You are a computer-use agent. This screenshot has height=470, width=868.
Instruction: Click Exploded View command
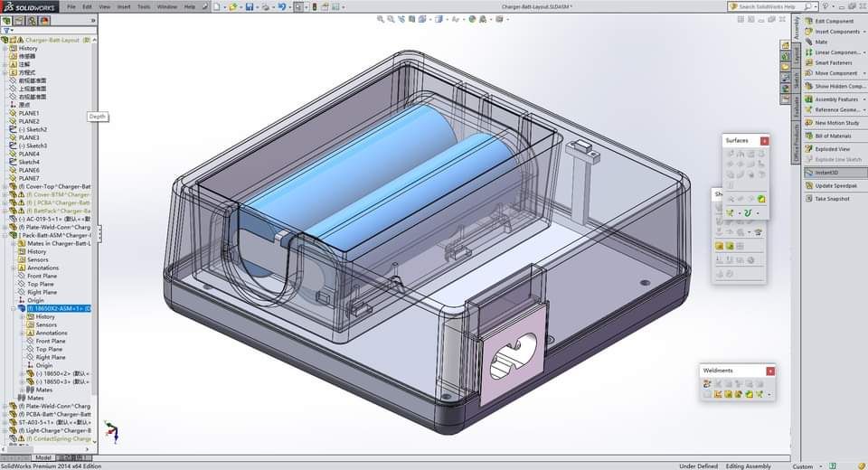tap(827, 149)
